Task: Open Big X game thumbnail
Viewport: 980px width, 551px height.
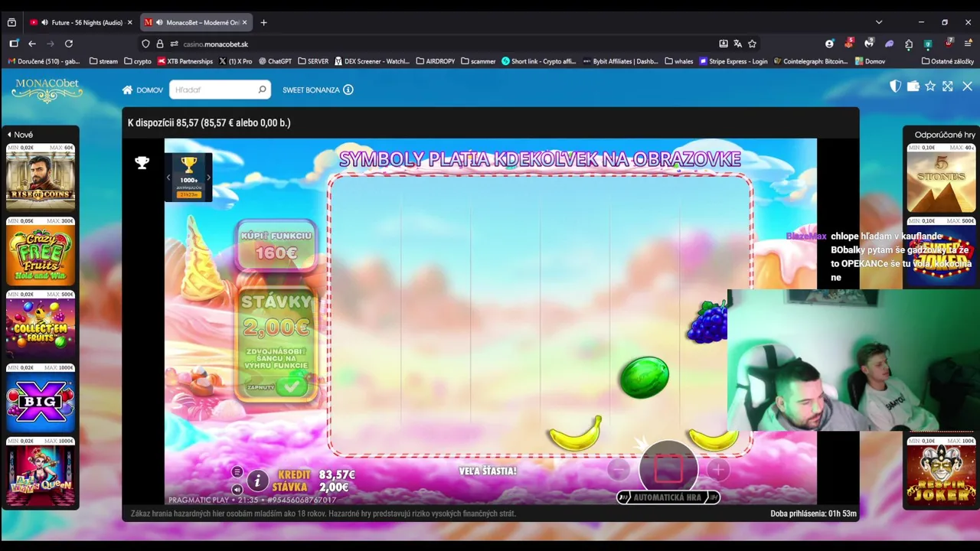Action: pos(41,401)
